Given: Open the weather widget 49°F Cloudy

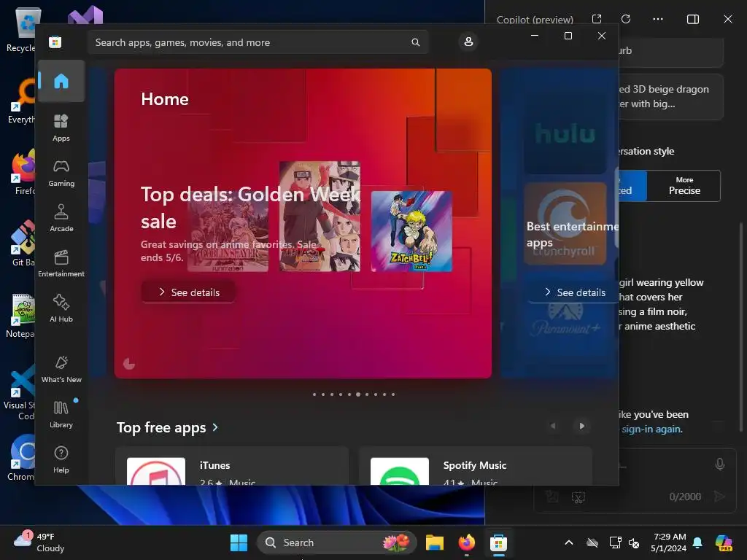Looking at the screenshot, I should tap(41, 542).
